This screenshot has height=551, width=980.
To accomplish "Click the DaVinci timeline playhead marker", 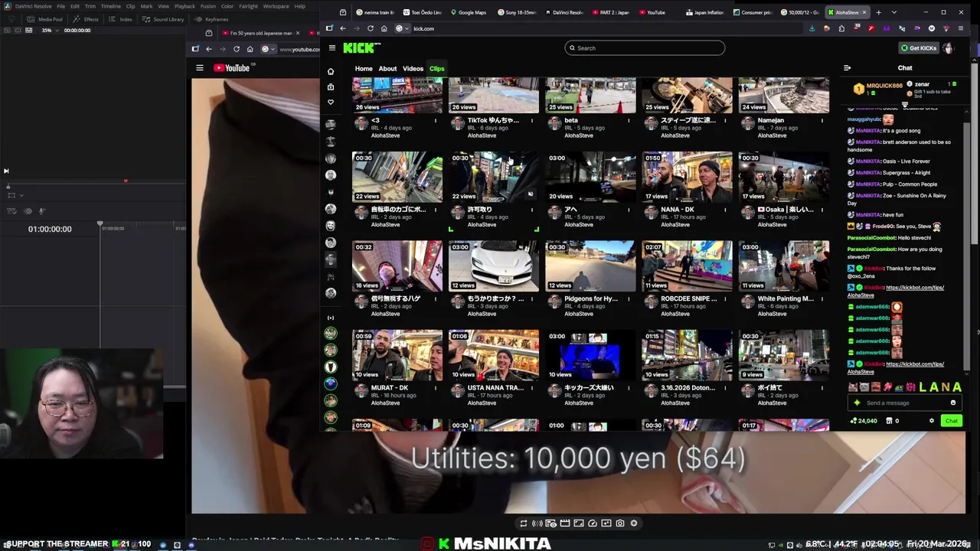I will [100, 225].
